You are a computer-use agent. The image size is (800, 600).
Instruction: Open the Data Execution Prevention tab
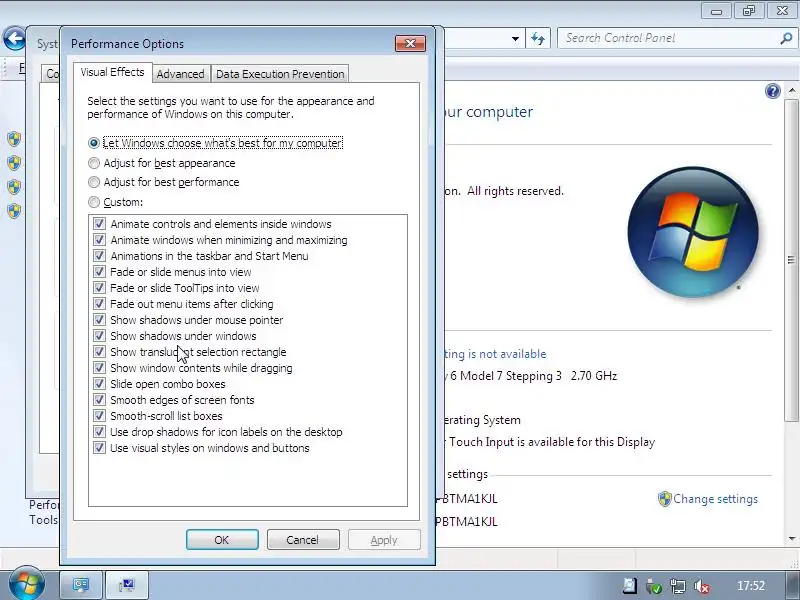coord(280,74)
